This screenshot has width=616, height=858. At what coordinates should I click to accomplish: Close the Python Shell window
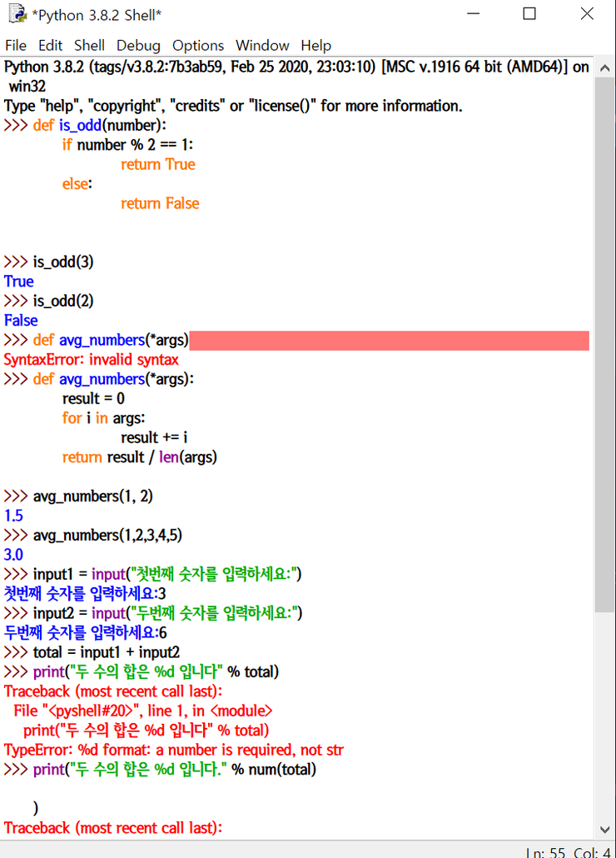[x=587, y=13]
